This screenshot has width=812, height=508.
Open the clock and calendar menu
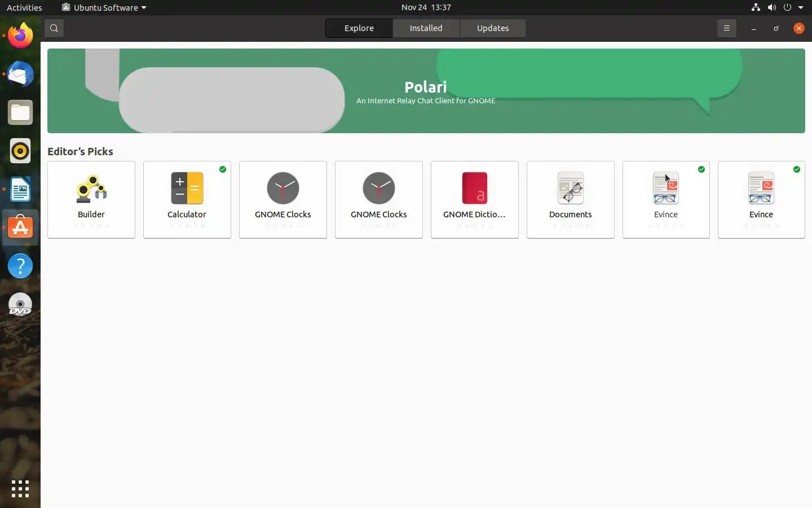coord(426,7)
